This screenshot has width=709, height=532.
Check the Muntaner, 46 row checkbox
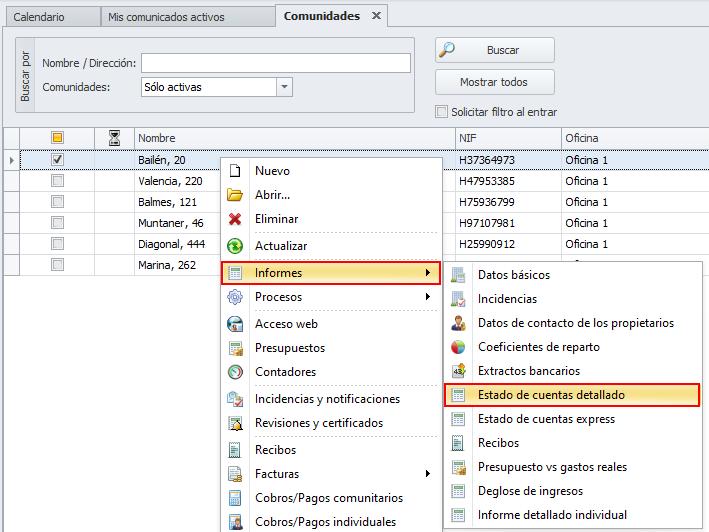[57, 223]
